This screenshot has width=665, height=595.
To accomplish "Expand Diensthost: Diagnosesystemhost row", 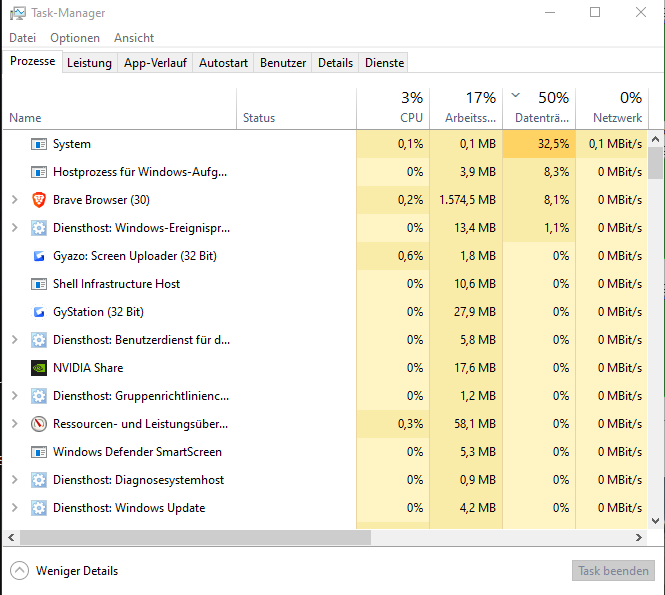I will [x=14, y=480].
